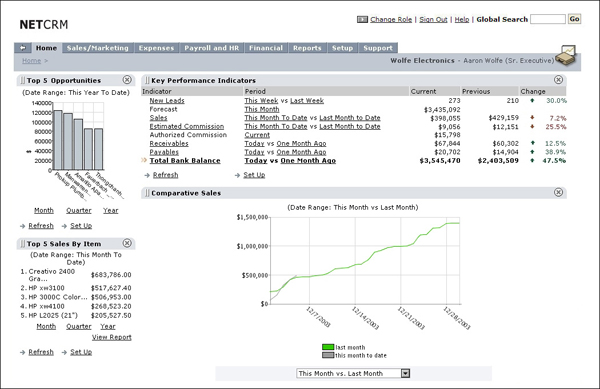The width and height of the screenshot is (600, 389).
Task: Click the up arrow for Receivables
Action: coord(532,143)
